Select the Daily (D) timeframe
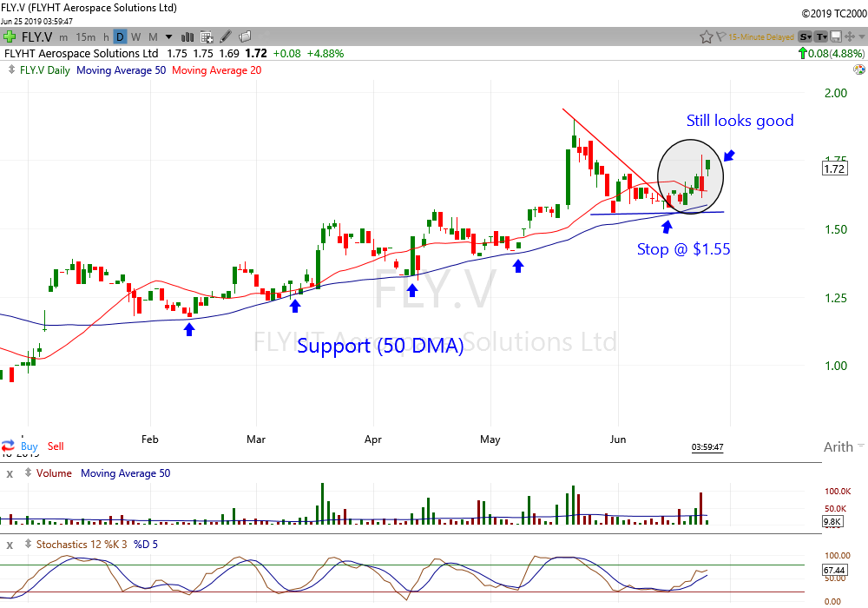Screen dimensions: 868x608 tap(120, 37)
